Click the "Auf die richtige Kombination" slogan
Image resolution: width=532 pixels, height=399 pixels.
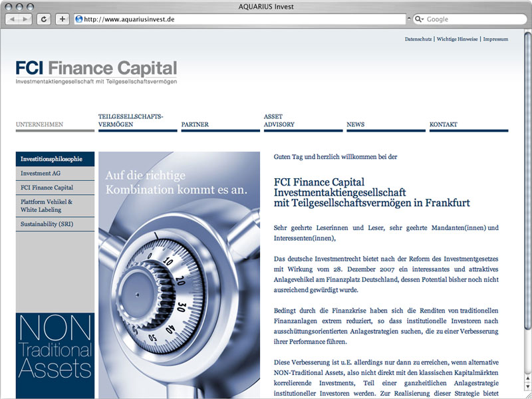[176, 182]
